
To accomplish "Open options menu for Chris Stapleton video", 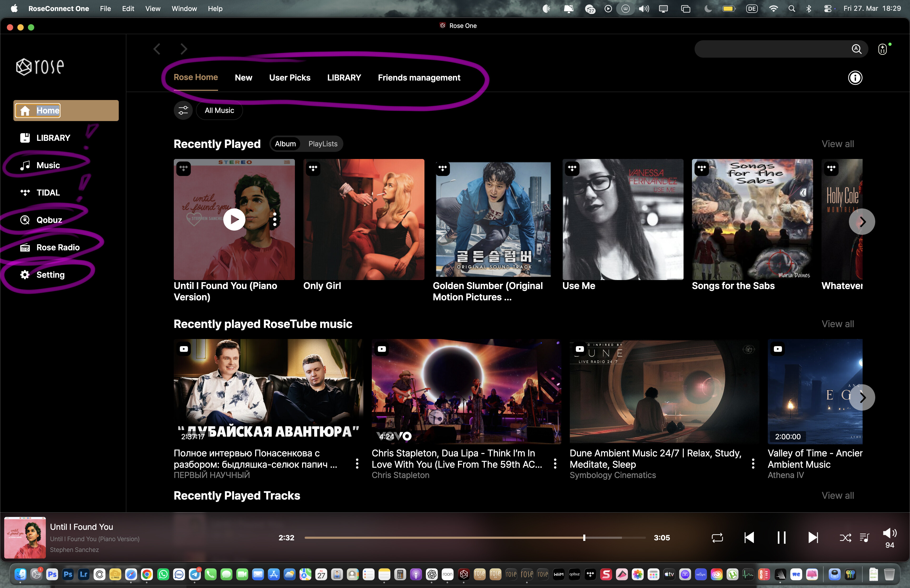I will tap(555, 464).
